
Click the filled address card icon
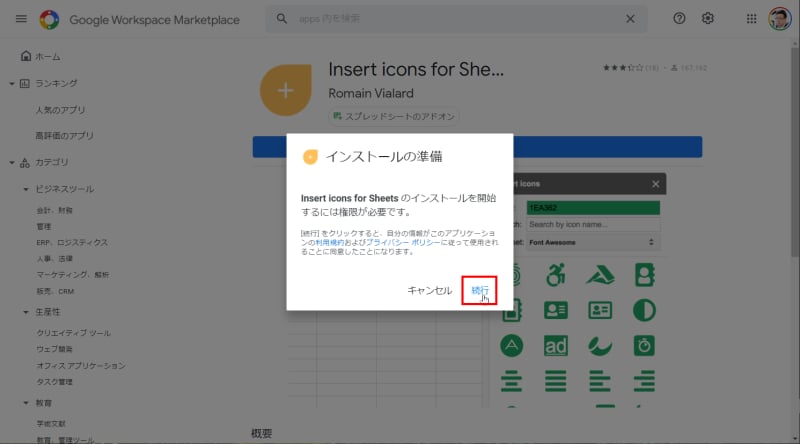(556, 310)
